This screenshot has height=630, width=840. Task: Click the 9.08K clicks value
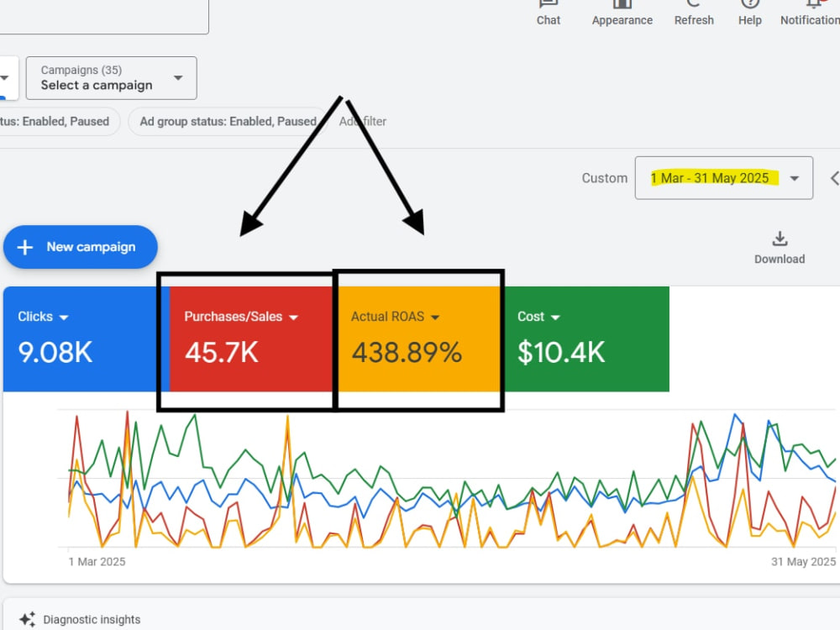click(55, 353)
